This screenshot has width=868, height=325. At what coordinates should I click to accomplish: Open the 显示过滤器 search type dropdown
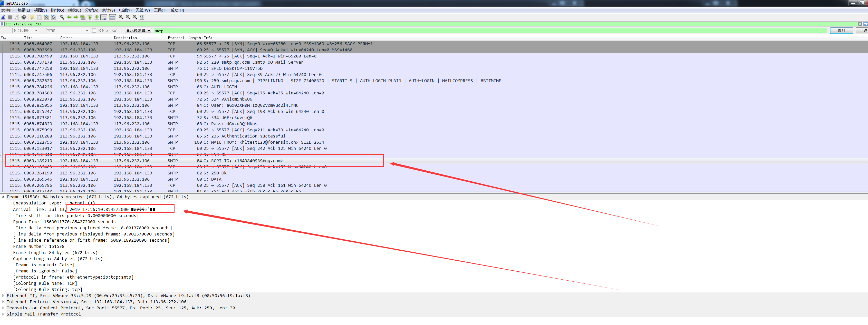point(138,31)
